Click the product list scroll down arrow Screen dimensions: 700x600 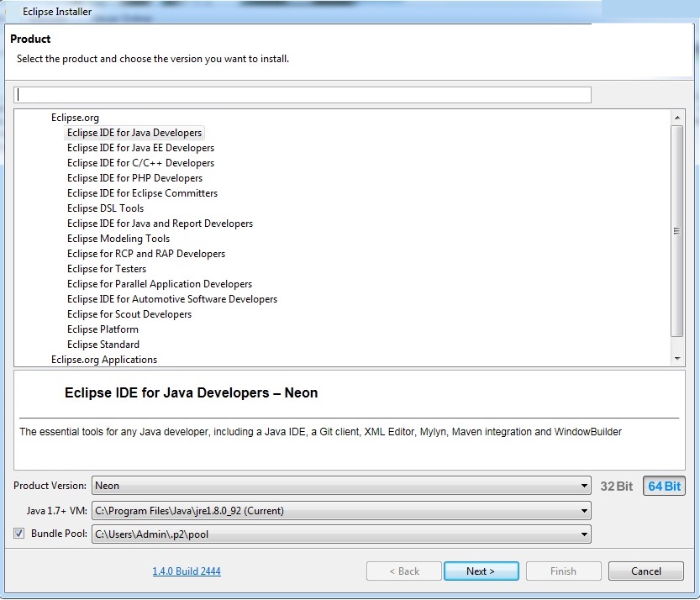click(x=677, y=359)
